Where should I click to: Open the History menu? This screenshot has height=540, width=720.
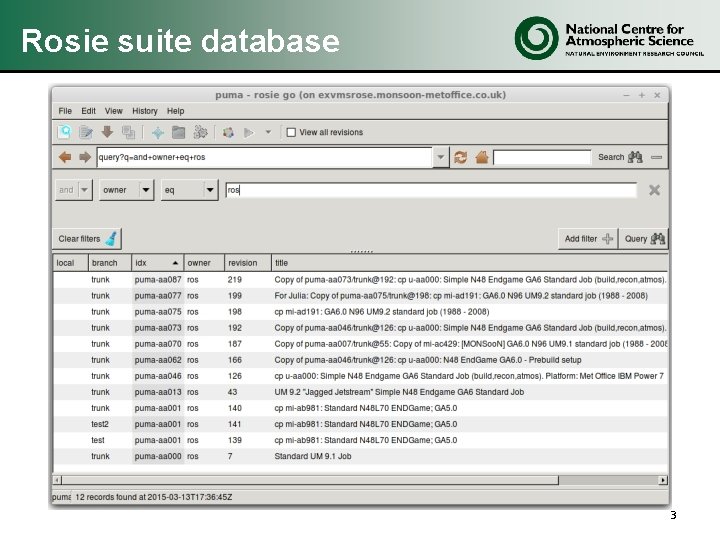tap(145, 111)
